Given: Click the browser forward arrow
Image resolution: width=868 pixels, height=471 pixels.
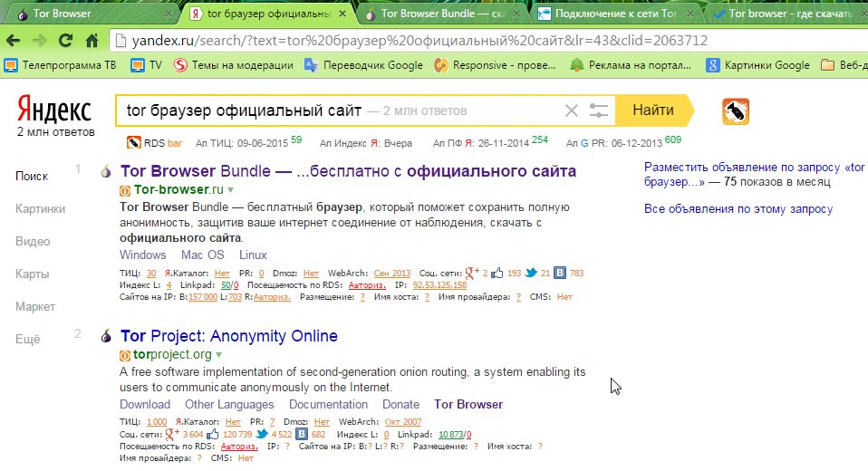Looking at the screenshot, I should pyautogui.click(x=39, y=41).
